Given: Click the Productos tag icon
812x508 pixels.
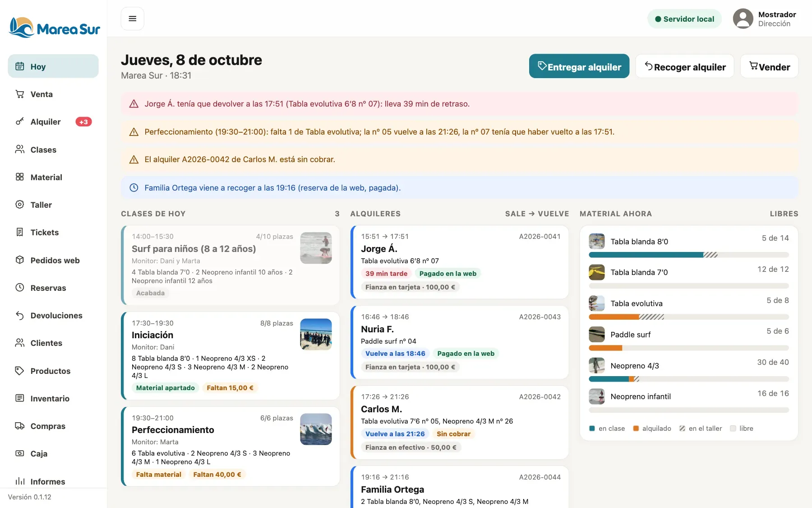Looking at the screenshot, I should pos(20,371).
